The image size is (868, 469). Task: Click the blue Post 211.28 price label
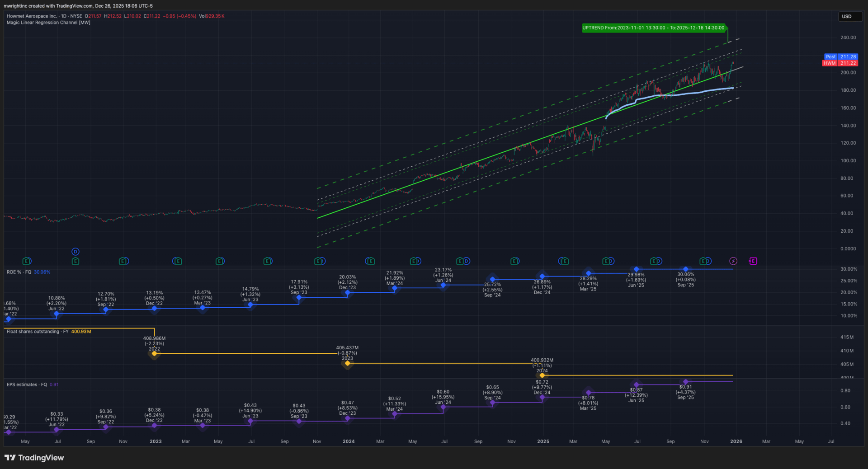840,57
